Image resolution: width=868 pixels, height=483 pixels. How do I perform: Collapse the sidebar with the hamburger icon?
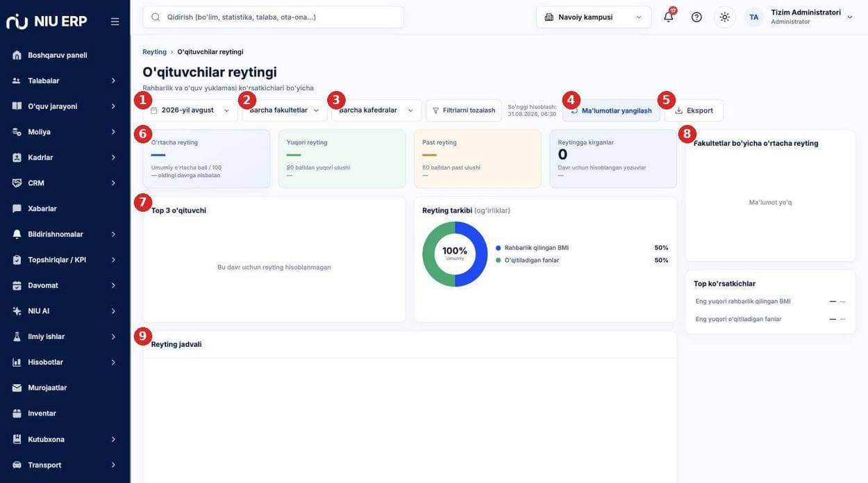tap(115, 22)
